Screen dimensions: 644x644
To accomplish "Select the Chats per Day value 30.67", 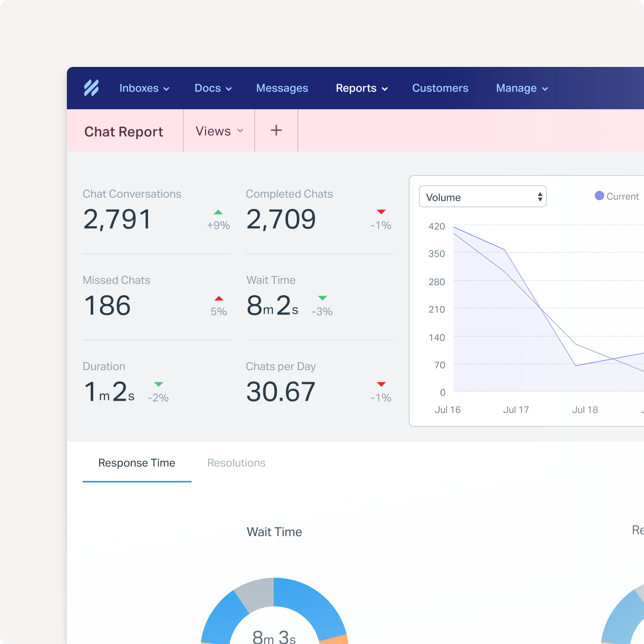I will click(x=281, y=392).
